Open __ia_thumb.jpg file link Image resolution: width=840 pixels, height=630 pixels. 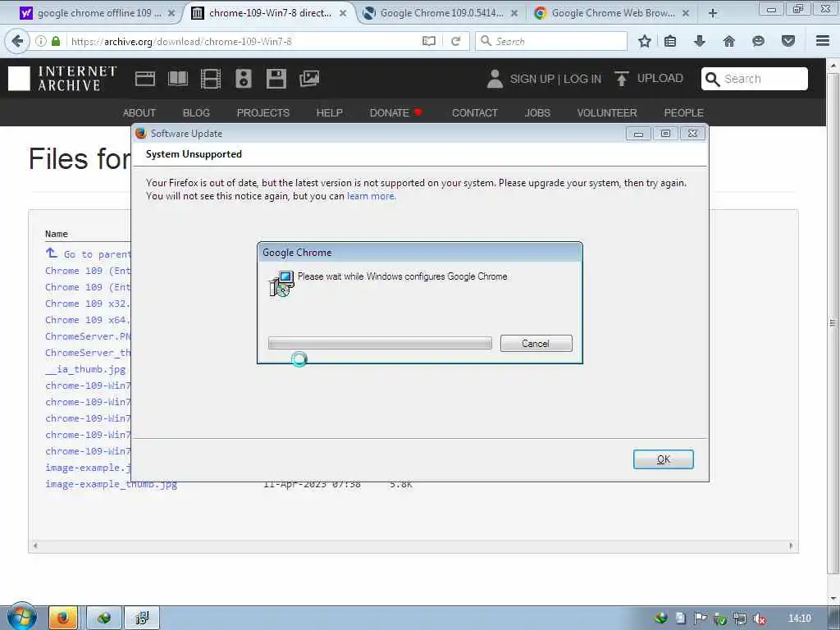[85, 369]
